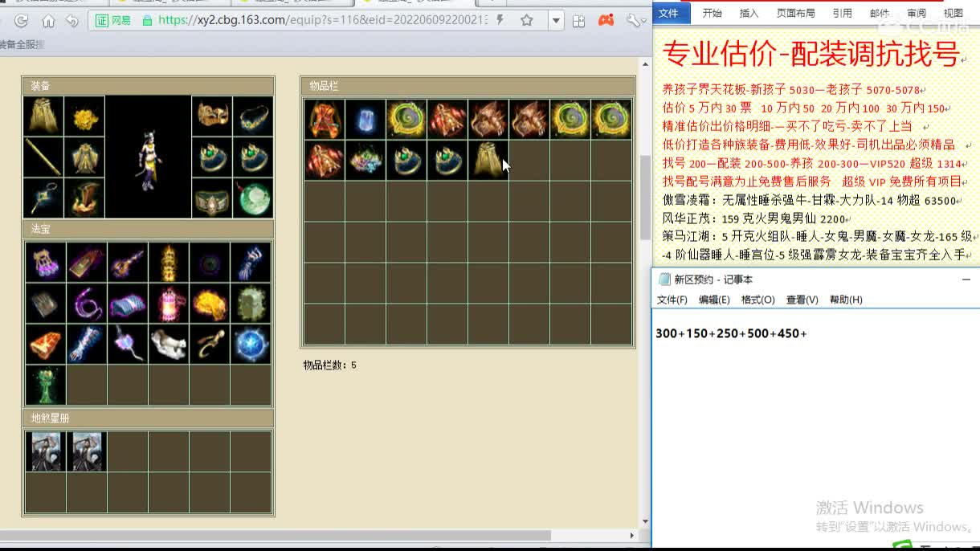Image resolution: width=980 pixels, height=551 pixels.
Task: Open the Word 文件 tab
Action: click(668, 13)
